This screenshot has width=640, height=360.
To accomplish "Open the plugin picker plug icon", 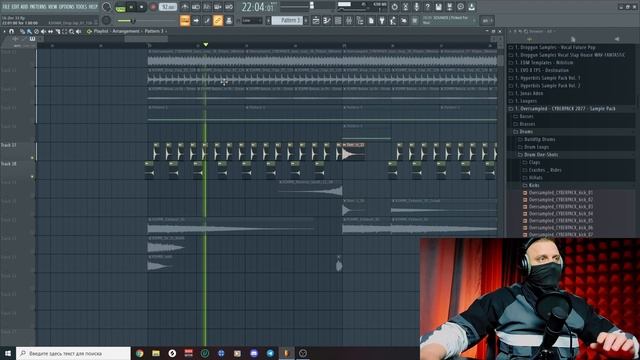I will tap(382, 20).
